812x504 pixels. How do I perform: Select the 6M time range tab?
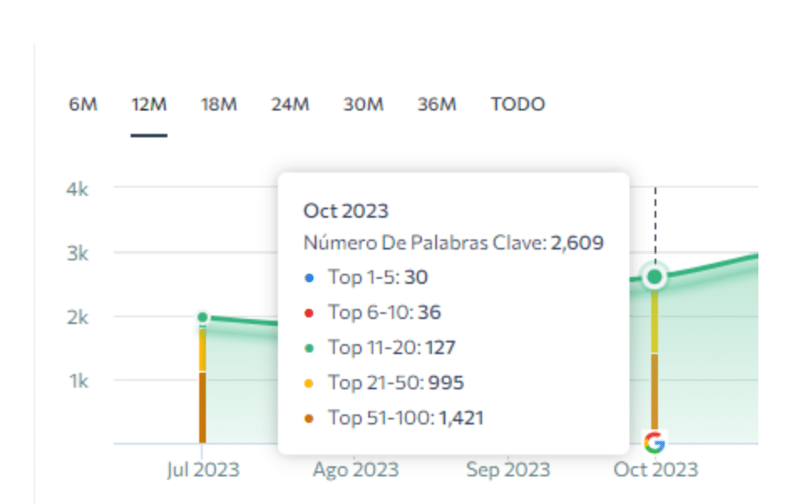point(83,105)
